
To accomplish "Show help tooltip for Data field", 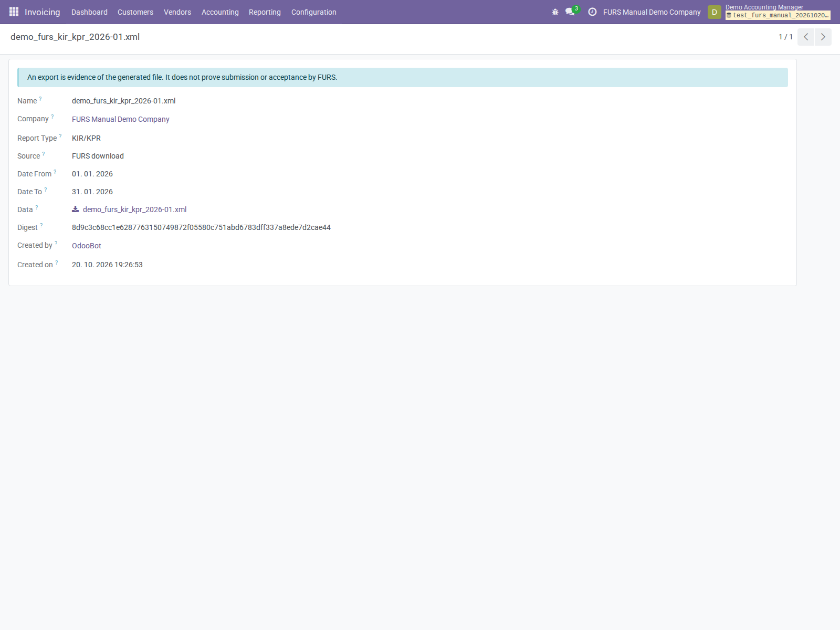I will point(37,207).
